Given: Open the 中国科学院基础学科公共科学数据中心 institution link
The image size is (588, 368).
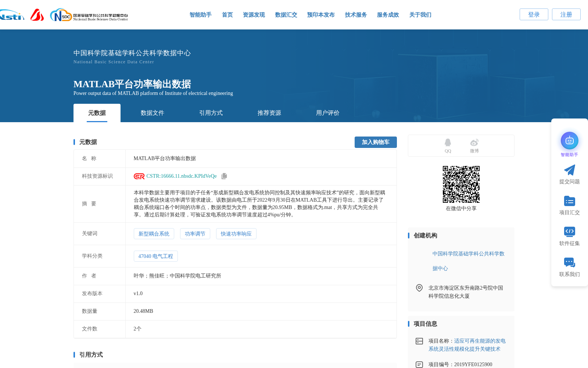Looking at the screenshot, I should tap(469, 261).
